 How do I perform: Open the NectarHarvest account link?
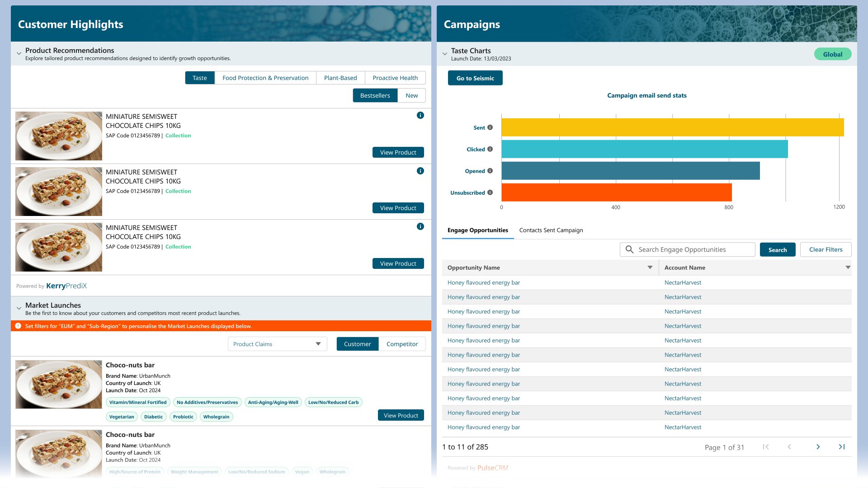[x=683, y=282]
